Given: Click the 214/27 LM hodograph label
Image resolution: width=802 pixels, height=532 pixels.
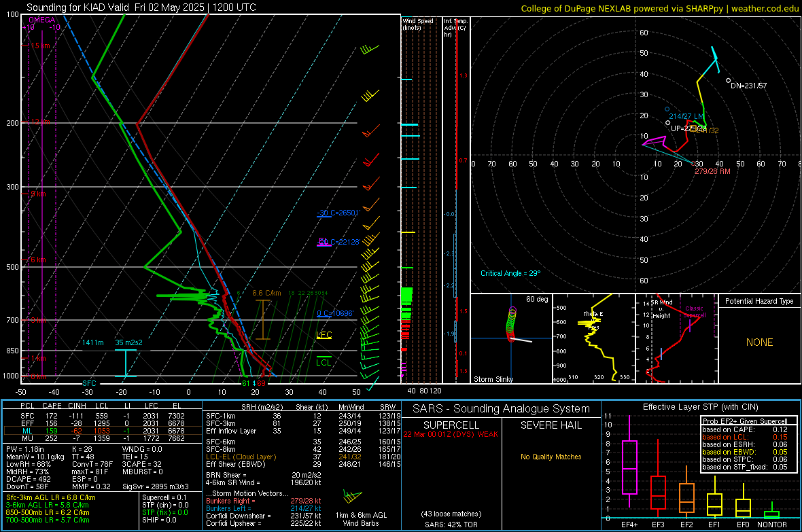Looking at the screenshot, I should [686, 116].
